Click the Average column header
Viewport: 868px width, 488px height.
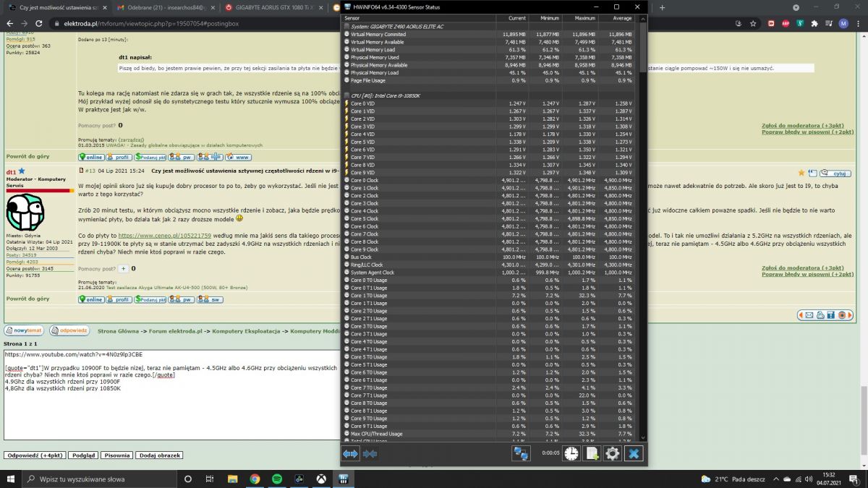(x=618, y=17)
